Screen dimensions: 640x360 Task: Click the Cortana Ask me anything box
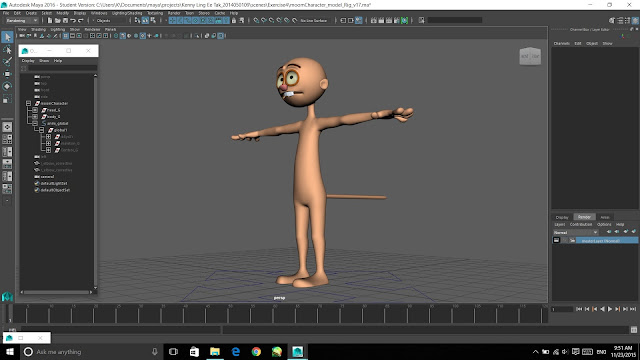pyautogui.click(x=92, y=351)
